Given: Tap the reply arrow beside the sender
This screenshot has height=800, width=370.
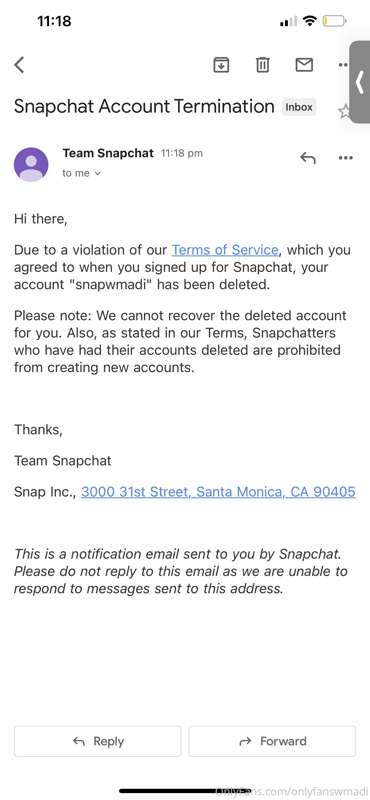Looking at the screenshot, I should pos(307,158).
